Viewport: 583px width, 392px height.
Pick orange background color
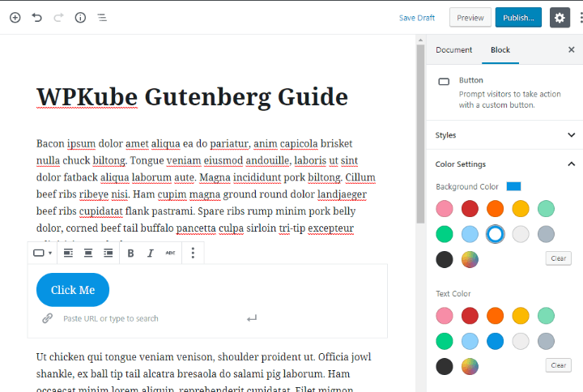496,209
